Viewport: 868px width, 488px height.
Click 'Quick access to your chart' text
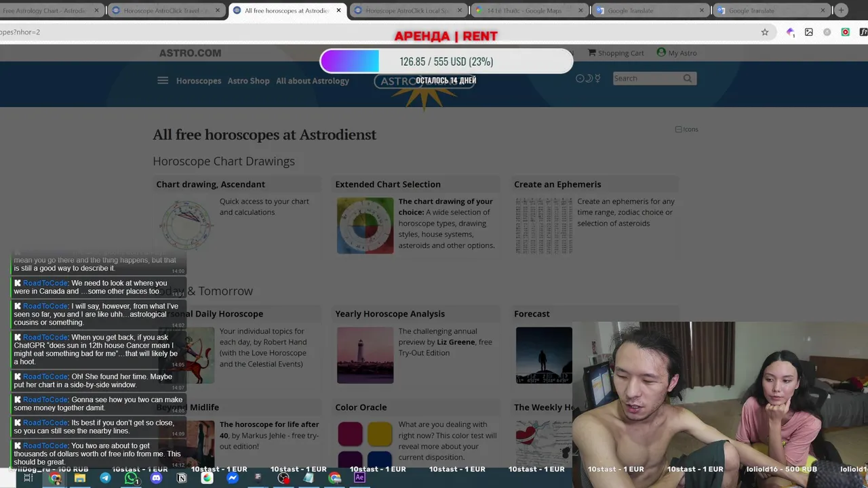pos(264,207)
